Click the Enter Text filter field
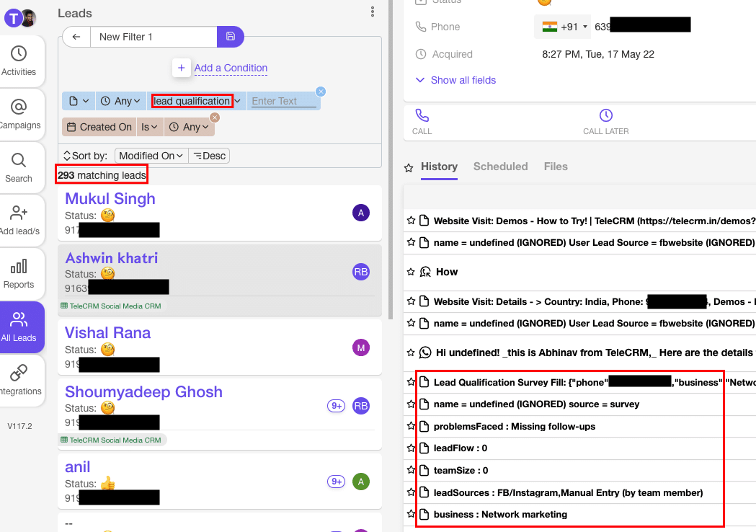 (x=283, y=101)
